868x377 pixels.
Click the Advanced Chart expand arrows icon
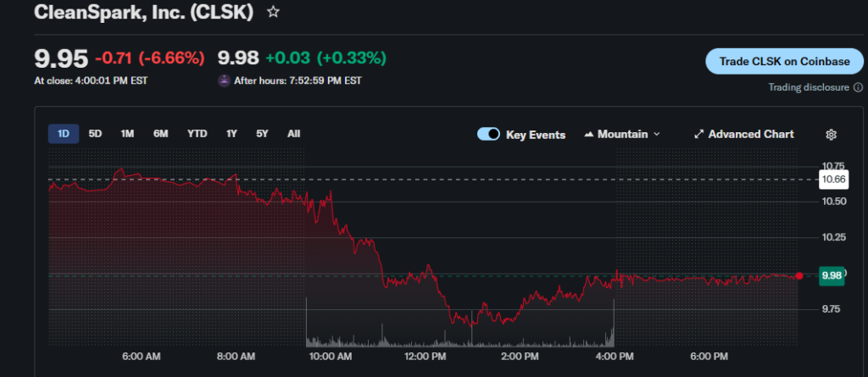tap(698, 134)
